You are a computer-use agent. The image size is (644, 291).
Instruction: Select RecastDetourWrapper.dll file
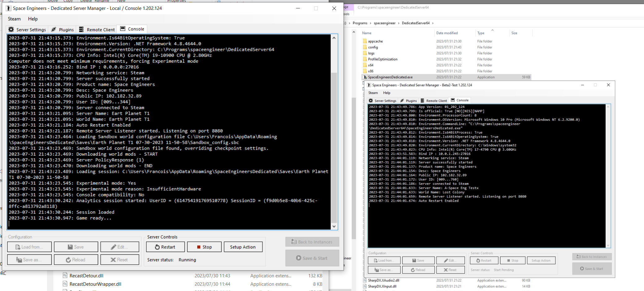coord(95,284)
